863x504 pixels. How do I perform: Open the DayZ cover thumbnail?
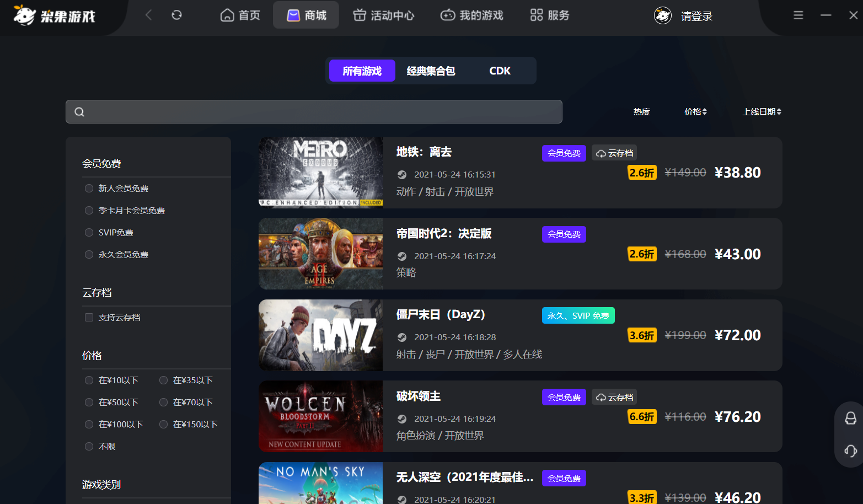click(x=320, y=335)
